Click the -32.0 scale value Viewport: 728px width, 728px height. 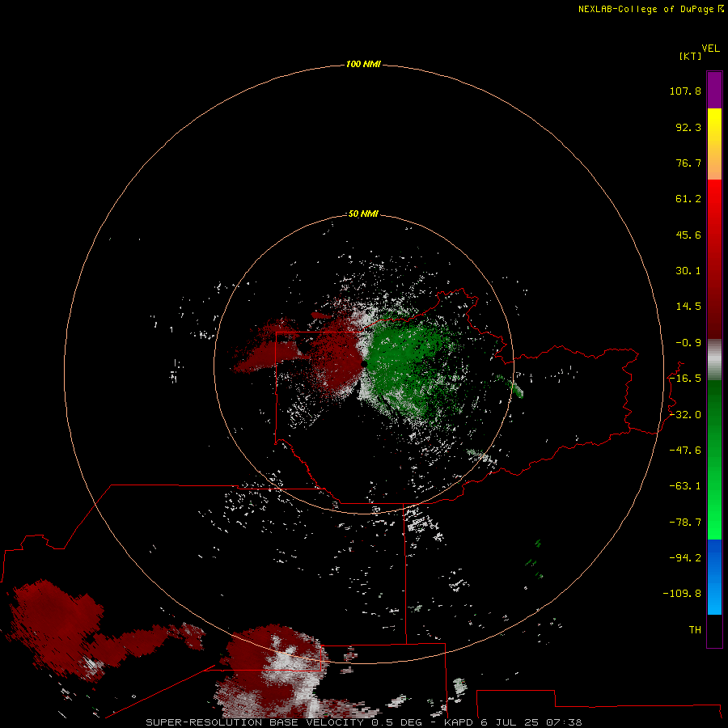click(685, 415)
